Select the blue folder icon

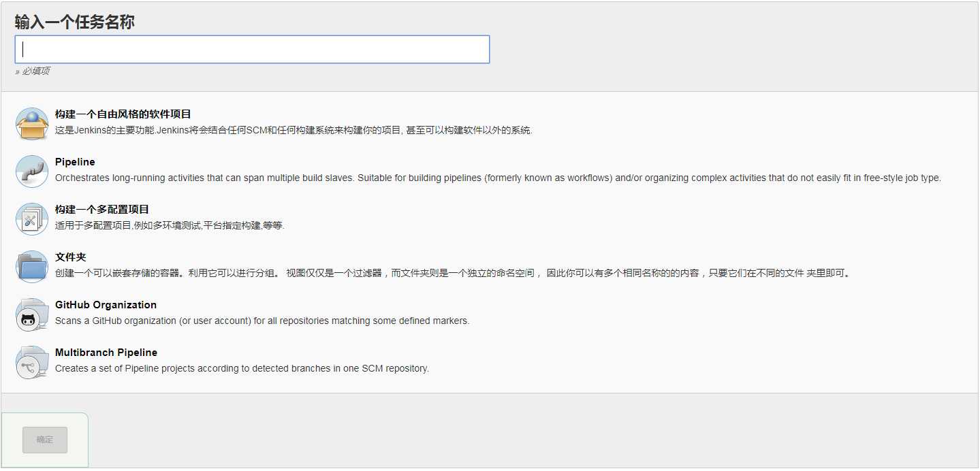[x=32, y=266]
